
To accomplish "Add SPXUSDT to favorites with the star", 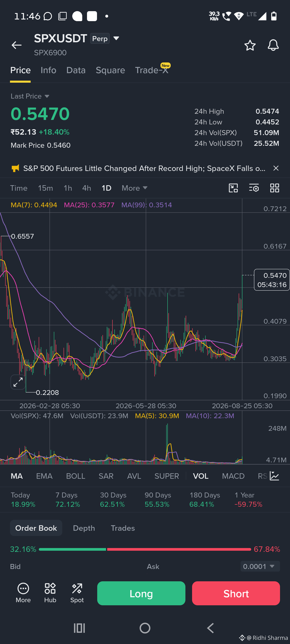I will pyautogui.click(x=250, y=45).
